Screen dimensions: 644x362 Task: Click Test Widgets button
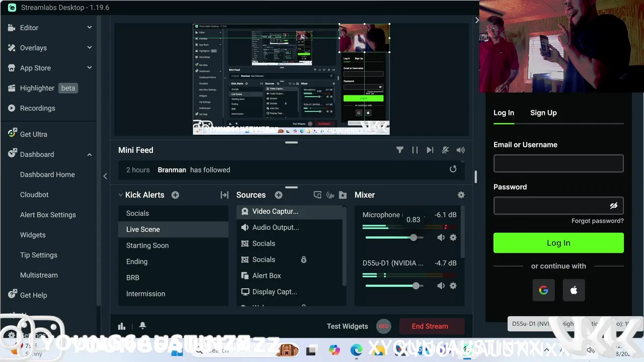pos(347,326)
